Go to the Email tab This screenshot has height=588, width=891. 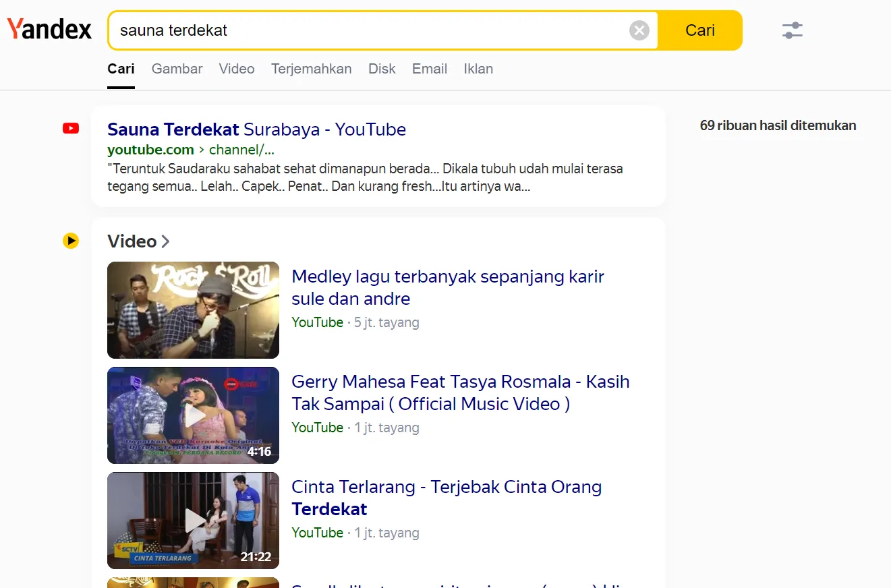pyautogui.click(x=429, y=69)
